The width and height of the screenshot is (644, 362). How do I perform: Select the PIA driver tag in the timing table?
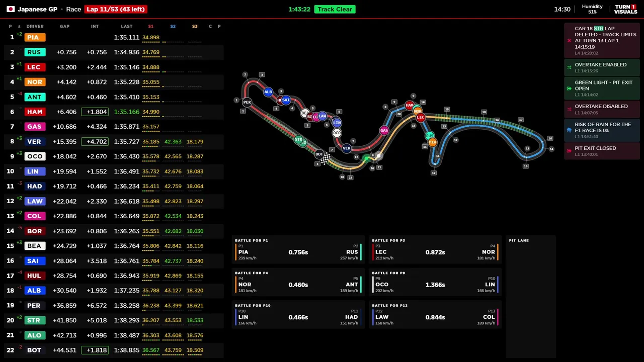(35, 37)
